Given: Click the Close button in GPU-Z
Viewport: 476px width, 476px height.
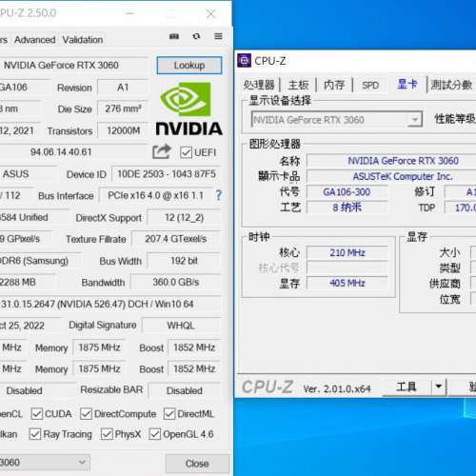Looking at the screenshot, I should 197,464.
